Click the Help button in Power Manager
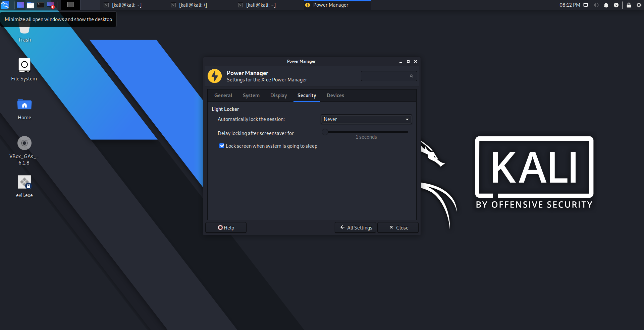 [226, 227]
